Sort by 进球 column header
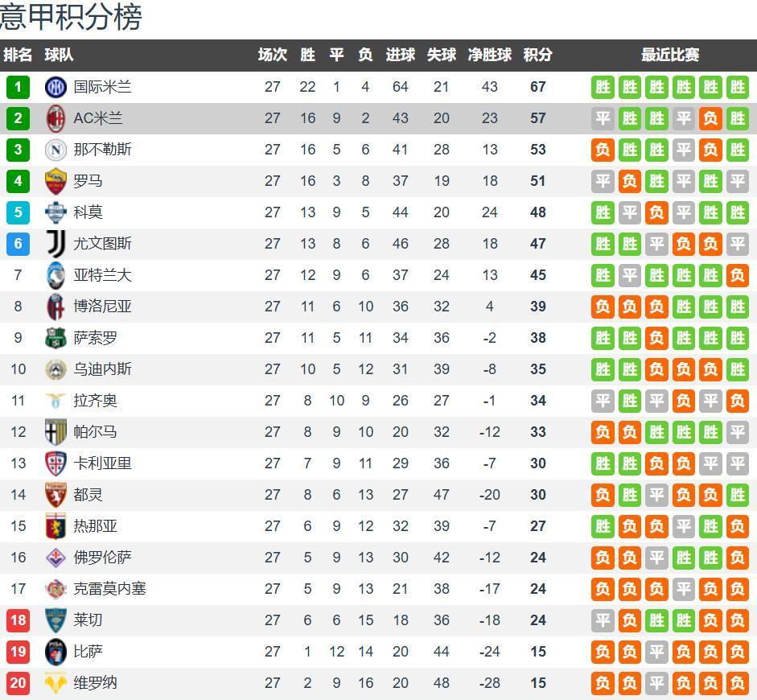 [x=400, y=55]
